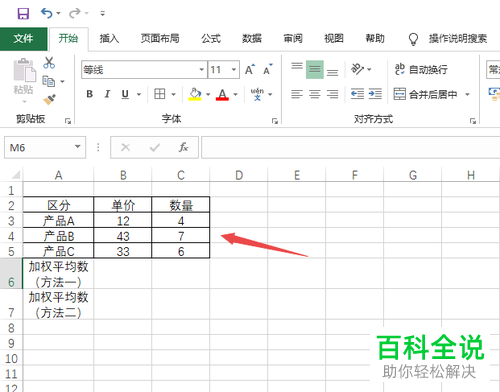Open the 公式 tab

pos(211,39)
